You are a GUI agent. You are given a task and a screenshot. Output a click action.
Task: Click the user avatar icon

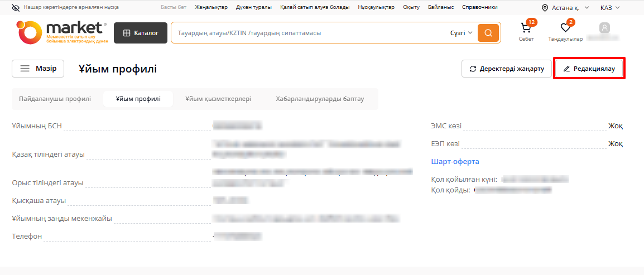[x=604, y=28]
